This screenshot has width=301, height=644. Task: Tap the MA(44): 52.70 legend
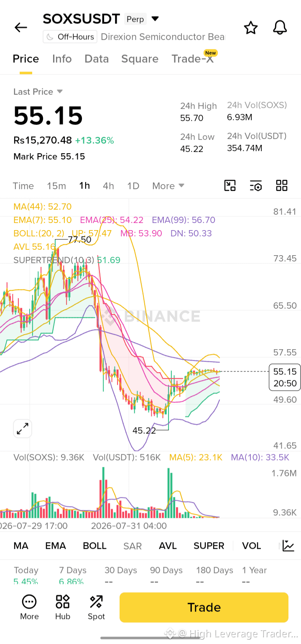click(42, 206)
